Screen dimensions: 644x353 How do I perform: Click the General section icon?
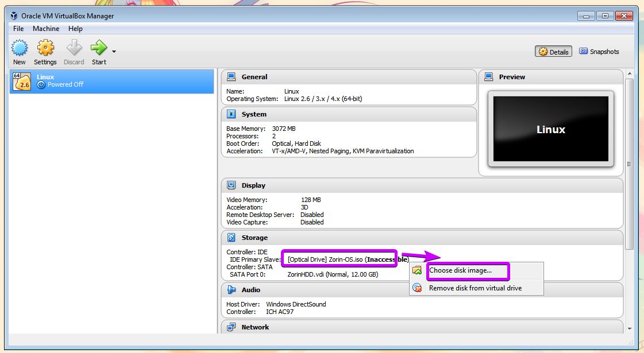tap(232, 77)
